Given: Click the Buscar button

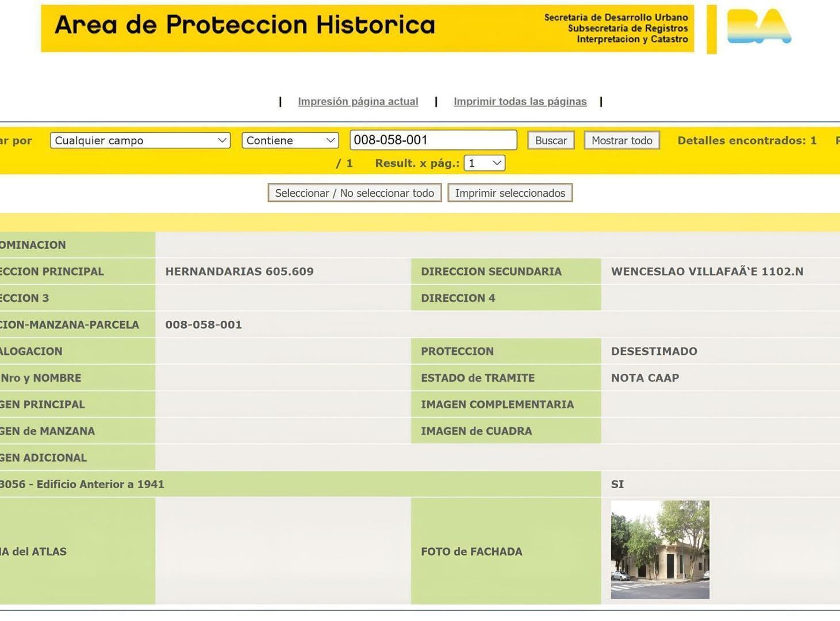Looking at the screenshot, I should point(551,140).
